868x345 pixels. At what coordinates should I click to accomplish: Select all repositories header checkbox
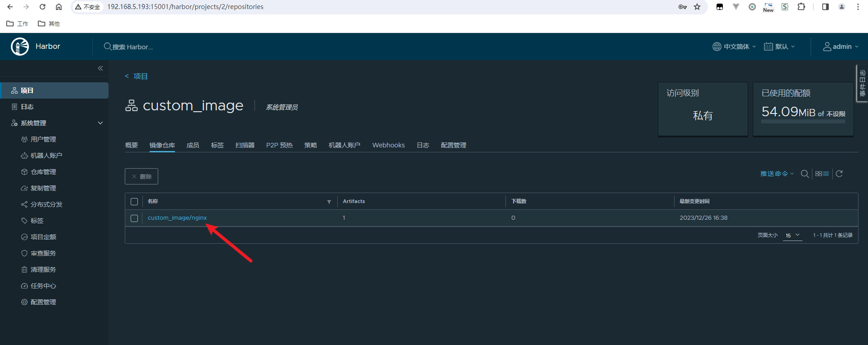click(134, 202)
